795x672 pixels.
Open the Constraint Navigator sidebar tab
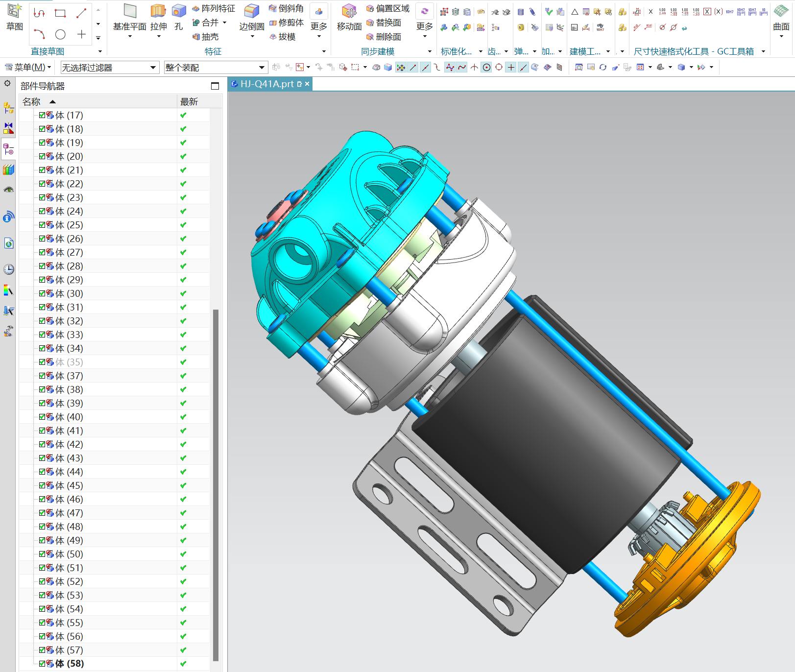pos(8,128)
